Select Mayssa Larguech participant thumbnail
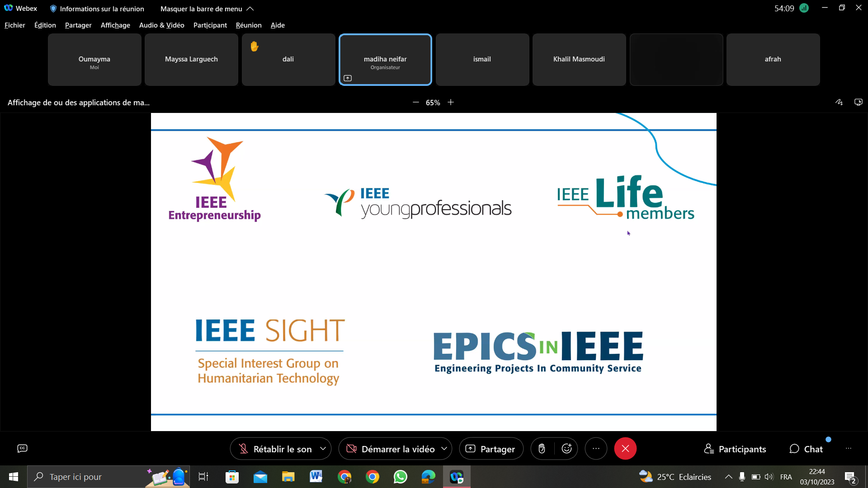868x488 pixels. coord(191,60)
